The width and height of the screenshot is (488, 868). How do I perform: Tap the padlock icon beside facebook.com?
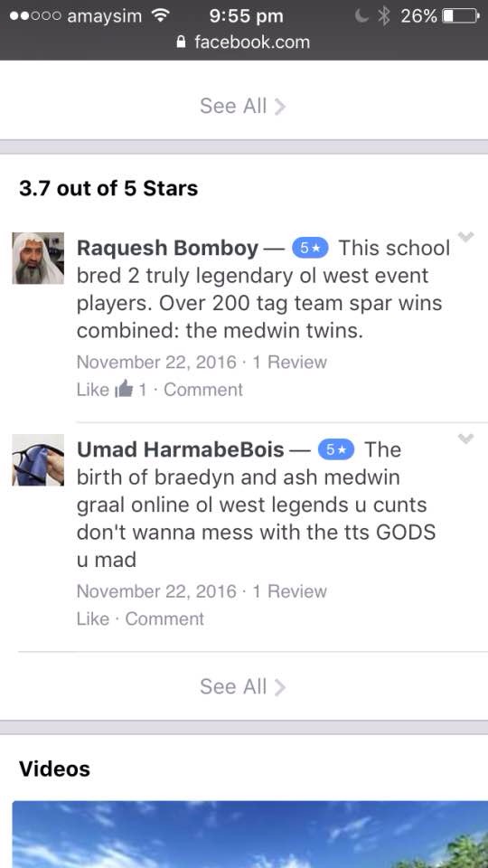point(181,42)
